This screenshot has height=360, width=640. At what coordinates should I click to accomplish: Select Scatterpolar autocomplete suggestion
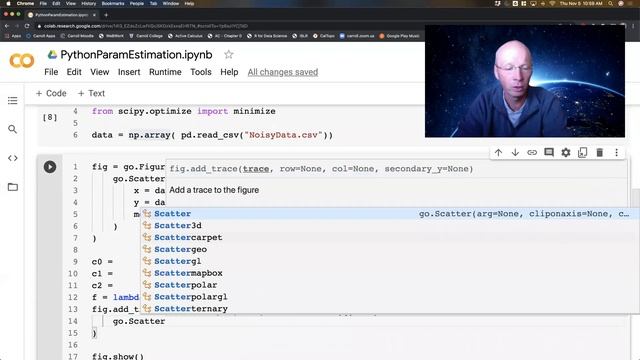[x=390, y=285]
